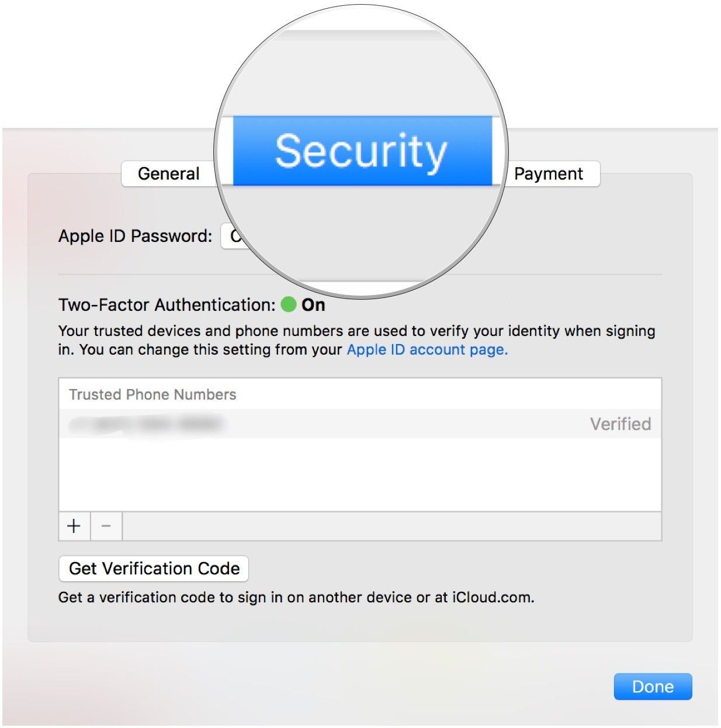The width and height of the screenshot is (721, 728).
Task: Click Get Verification Code button
Action: click(154, 568)
